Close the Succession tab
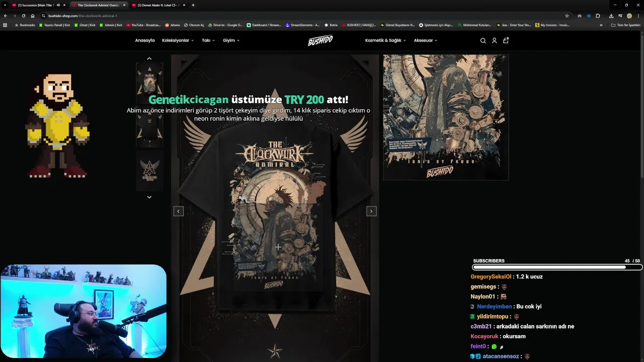The width and height of the screenshot is (644, 362). 64,5
